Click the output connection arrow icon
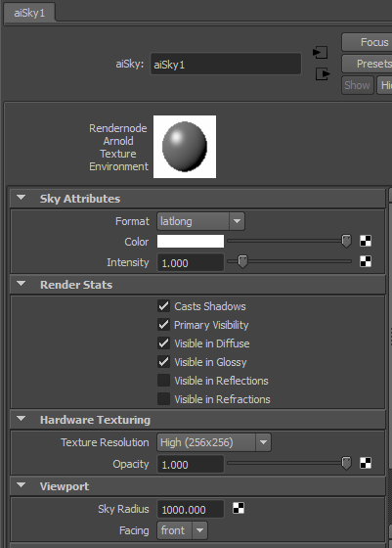The image size is (392, 548). pos(323,73)
